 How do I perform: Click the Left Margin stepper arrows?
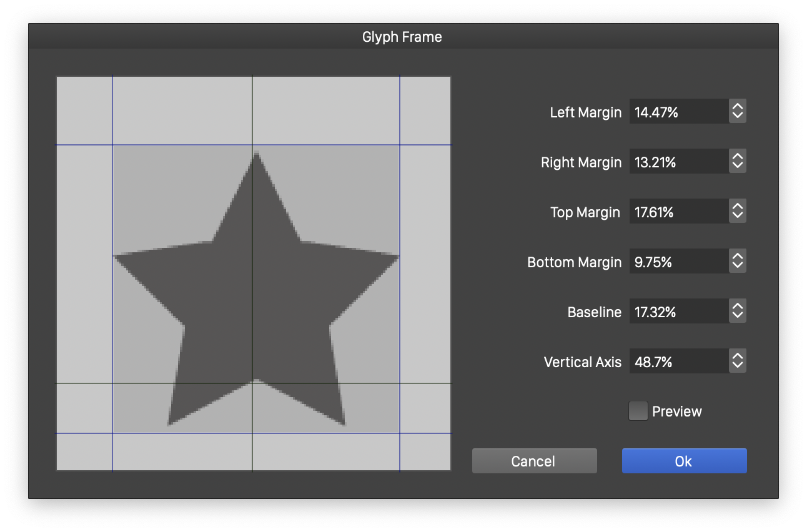coord(737,112)
